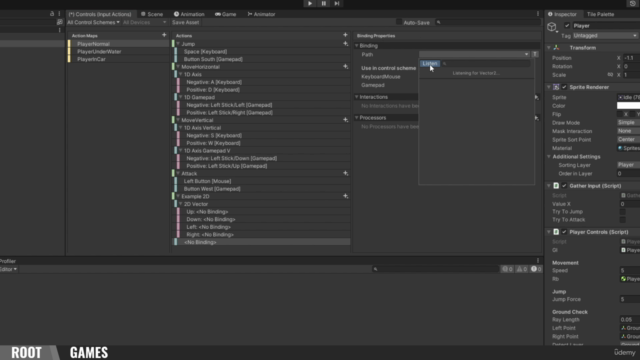Image resolution: width=640 pixels, height=360 pixels.
Task: Click the Player GameObject cube icon
Action: pyautogui.click(x=552, y=27)
